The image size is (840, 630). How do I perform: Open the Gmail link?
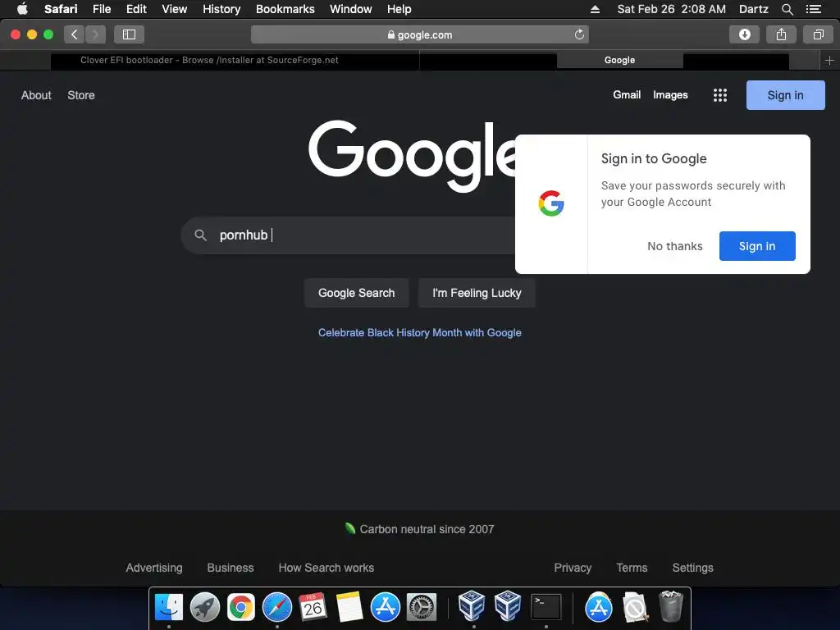tap(627, 95)
